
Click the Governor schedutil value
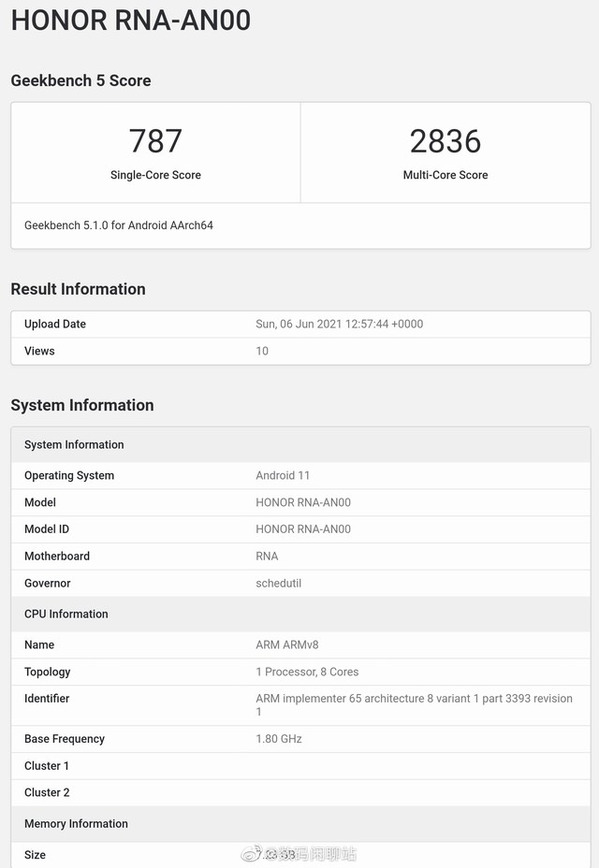coord(279,584)
